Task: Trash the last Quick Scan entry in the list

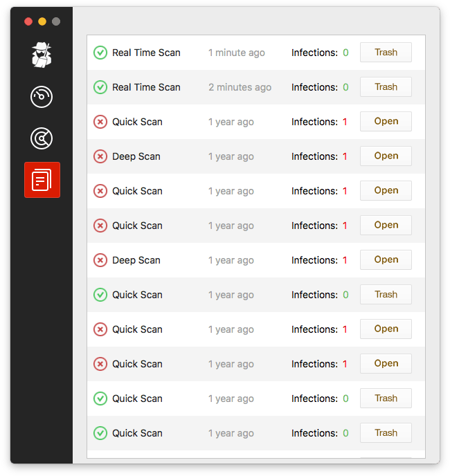Action: (x=386, y=432)
